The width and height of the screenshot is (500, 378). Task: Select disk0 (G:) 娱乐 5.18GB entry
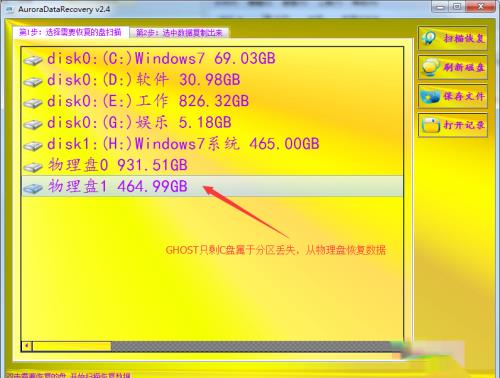click(212, 123)
